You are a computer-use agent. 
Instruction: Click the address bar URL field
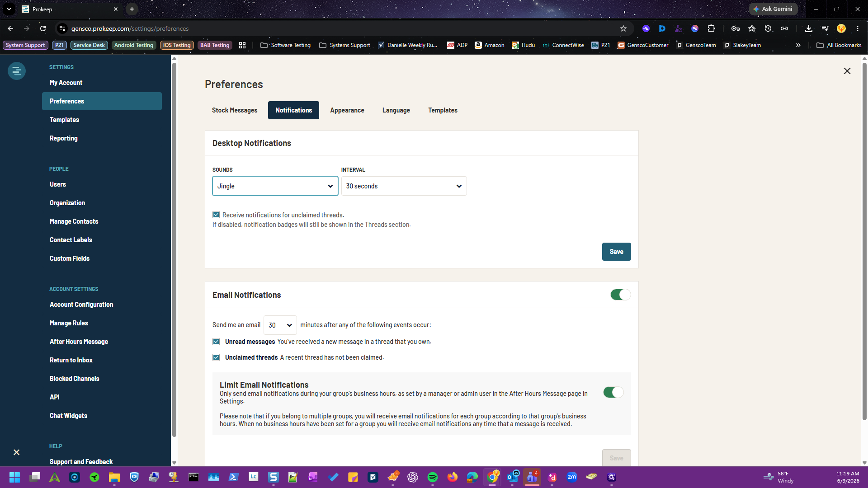tap(344, 28)
